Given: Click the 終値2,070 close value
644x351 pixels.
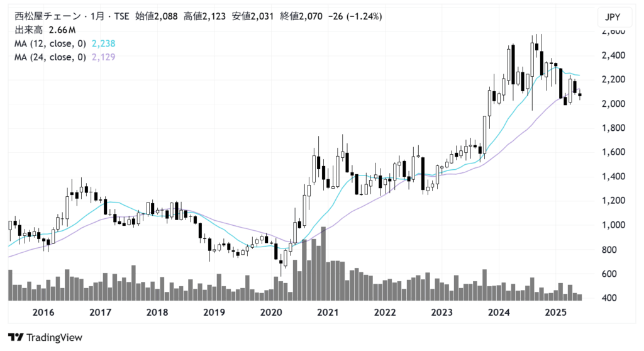Looking at the screenshot, I should pyautogui.click(x=301, y=16).
